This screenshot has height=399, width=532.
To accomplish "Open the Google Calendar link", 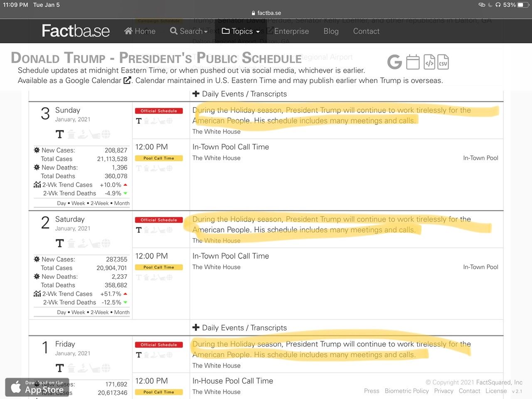I will coord(94,80).
